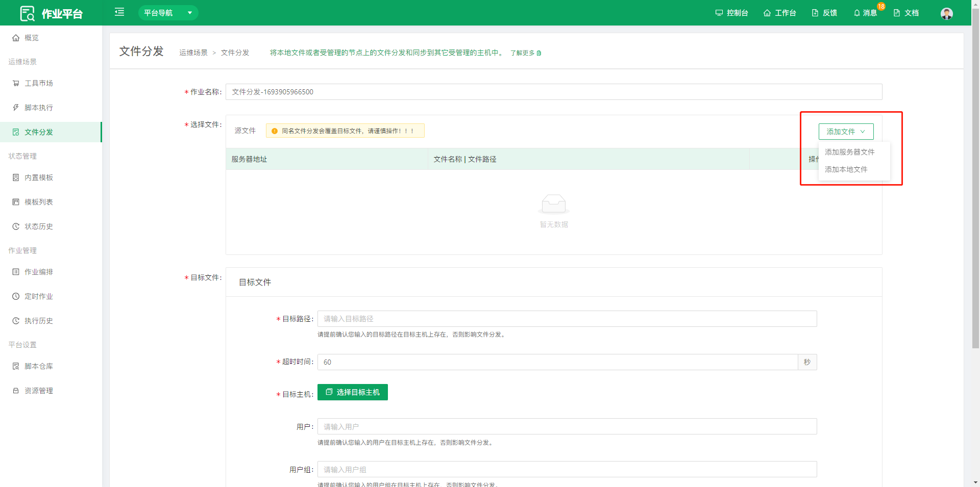Open 文档 in the top bar
The image size is (980, 487).
[x=906, y=13]
